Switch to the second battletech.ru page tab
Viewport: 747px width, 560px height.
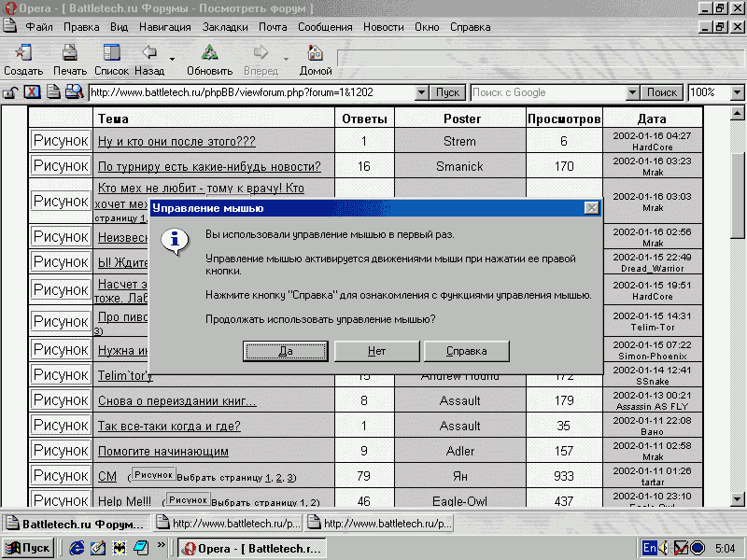pos(229,523)
